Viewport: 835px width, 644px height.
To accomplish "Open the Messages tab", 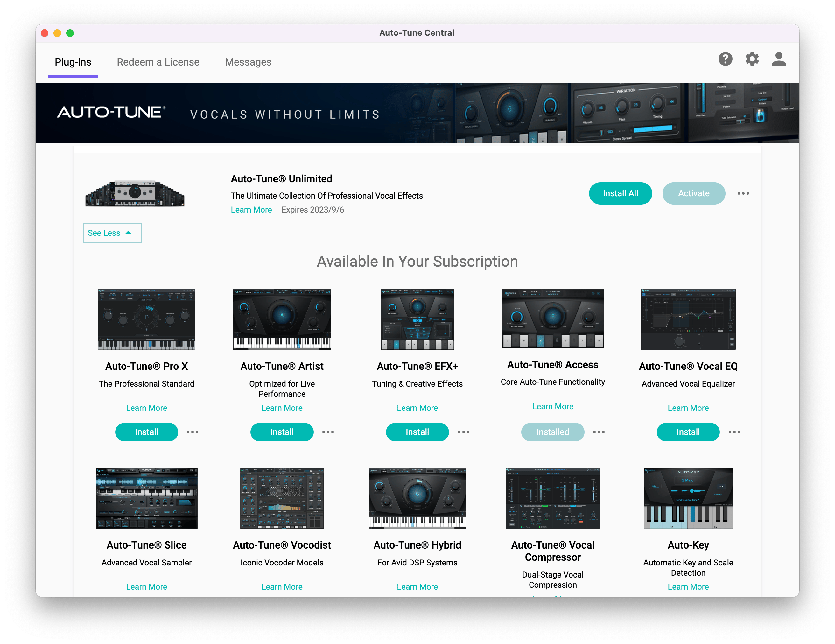I will pyautogui.click(x=248, y=62).
